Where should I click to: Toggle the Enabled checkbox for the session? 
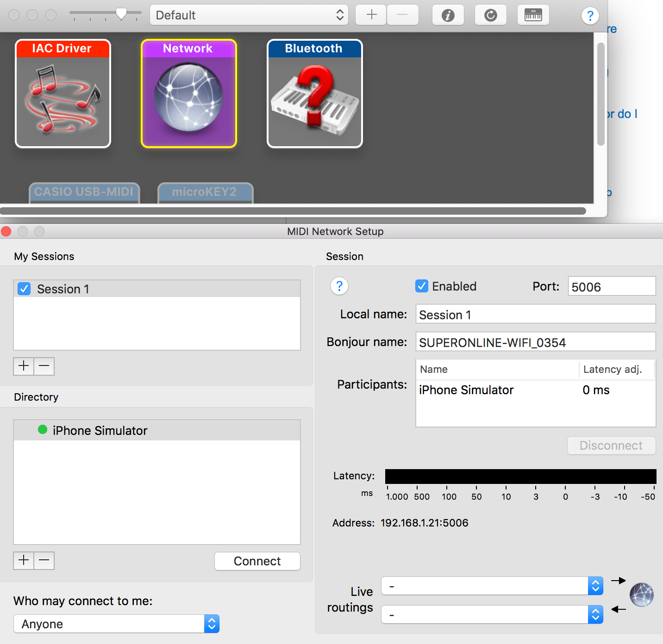(422, 286)
